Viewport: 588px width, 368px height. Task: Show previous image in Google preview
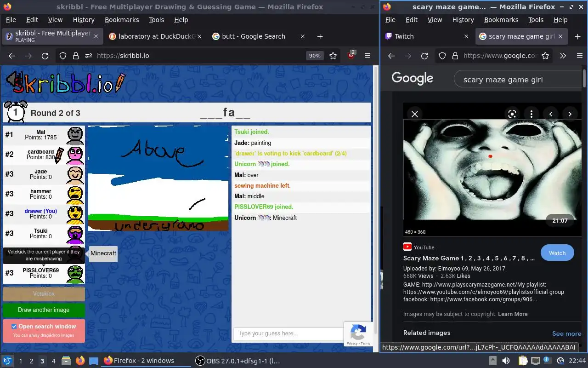tap(551, 114)
